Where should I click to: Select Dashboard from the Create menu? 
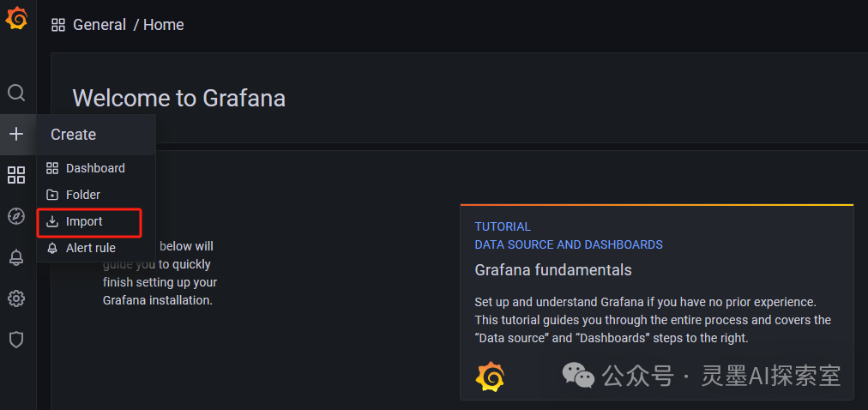pos(95,168)
